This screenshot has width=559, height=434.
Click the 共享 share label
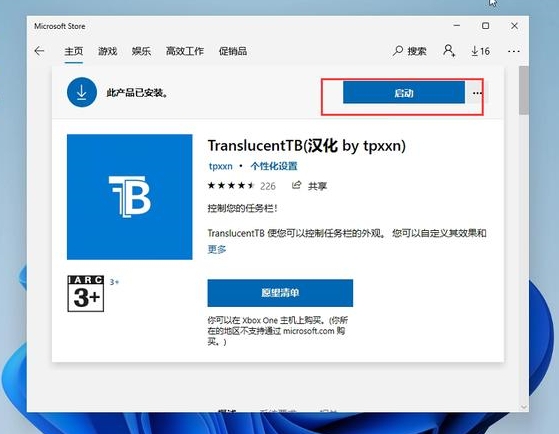click(317, 186)
